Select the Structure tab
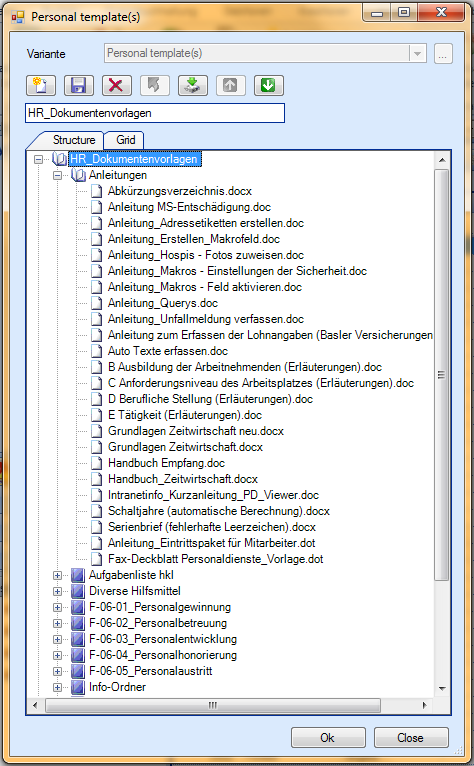Screen dimensions: 474x766 [74, 140]
